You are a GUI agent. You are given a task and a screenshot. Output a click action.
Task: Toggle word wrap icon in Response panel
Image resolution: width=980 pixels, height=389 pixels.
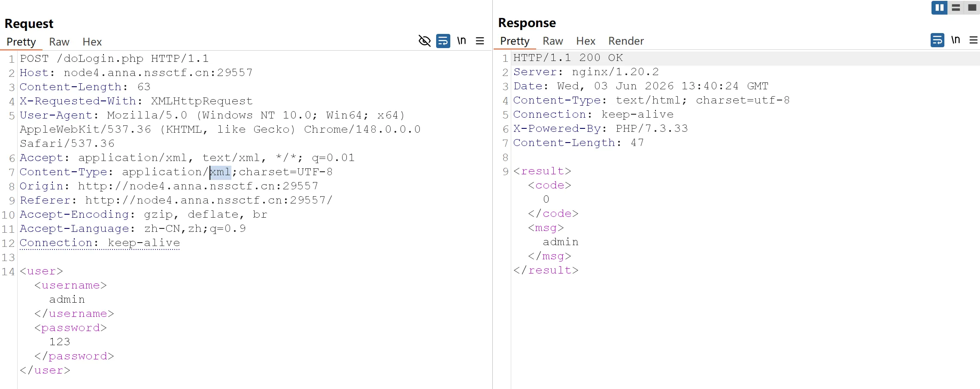coord(938,40)
